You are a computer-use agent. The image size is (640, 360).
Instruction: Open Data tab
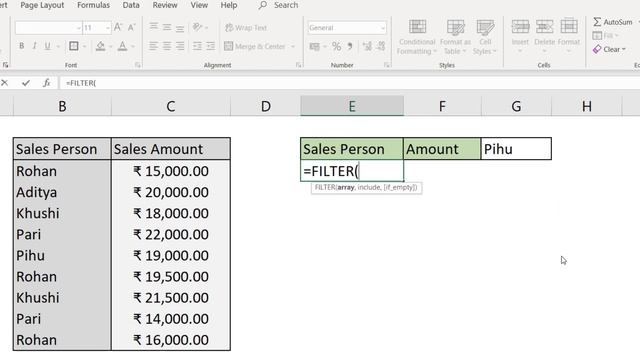point(131,5)
